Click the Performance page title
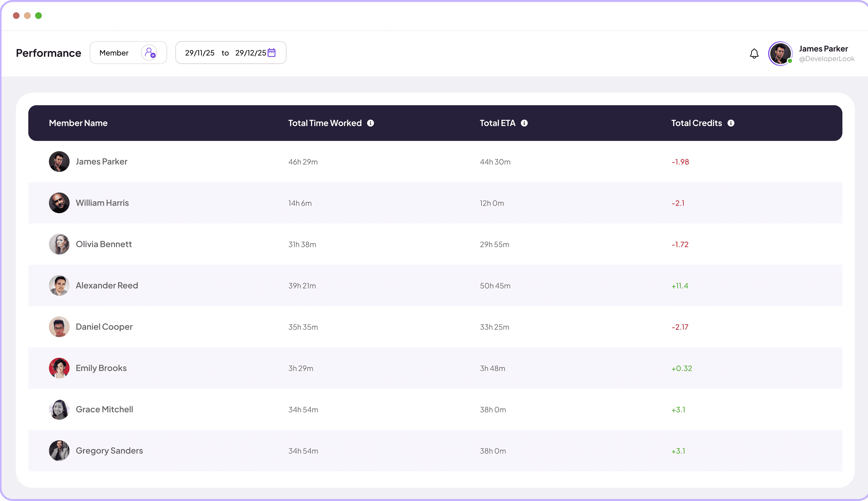The height and width of the screenshot is (501, 868). pos(48,53)
